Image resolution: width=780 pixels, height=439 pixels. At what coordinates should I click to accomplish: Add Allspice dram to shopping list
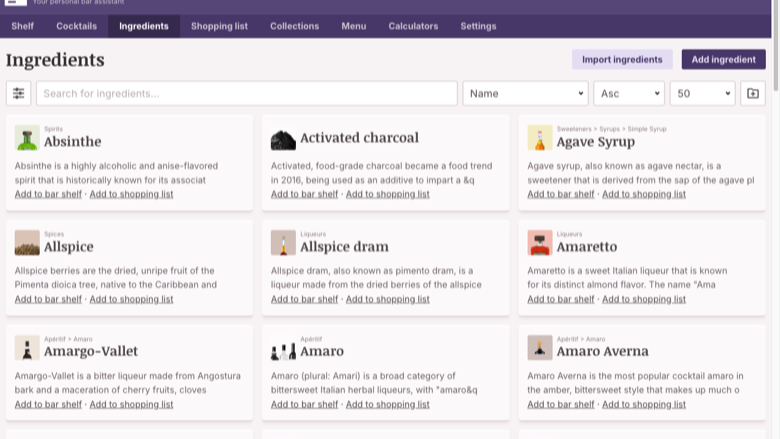coord(388,299)
